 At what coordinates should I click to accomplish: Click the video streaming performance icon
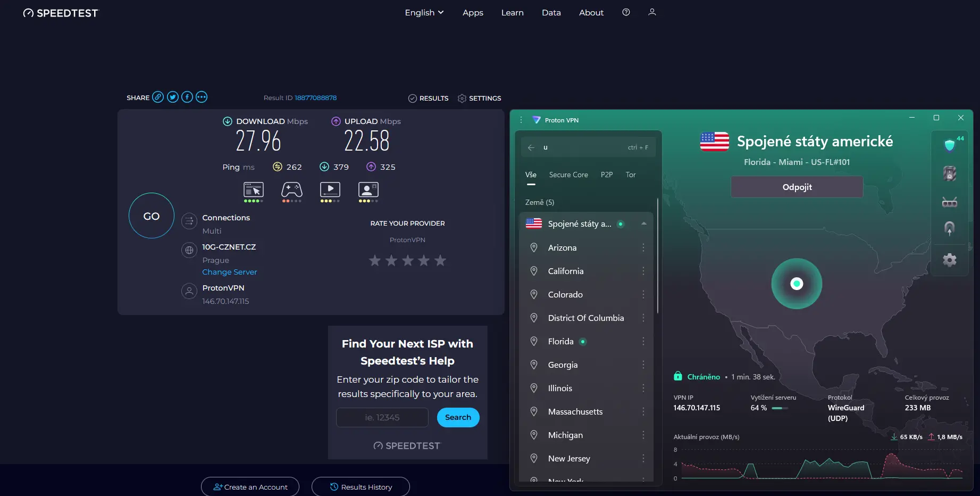pos(330,189)
